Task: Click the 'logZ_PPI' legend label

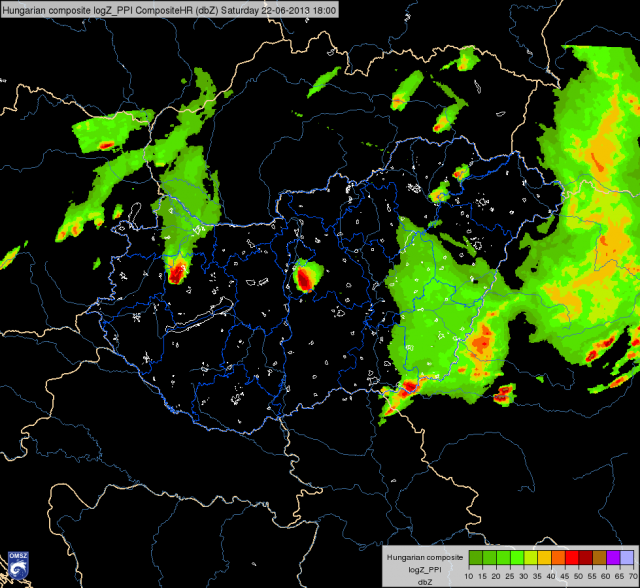Action: [425, 570]
